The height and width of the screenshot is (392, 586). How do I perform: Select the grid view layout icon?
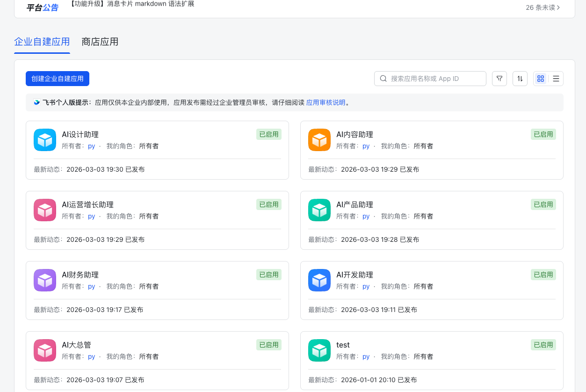tap(541, 78)
